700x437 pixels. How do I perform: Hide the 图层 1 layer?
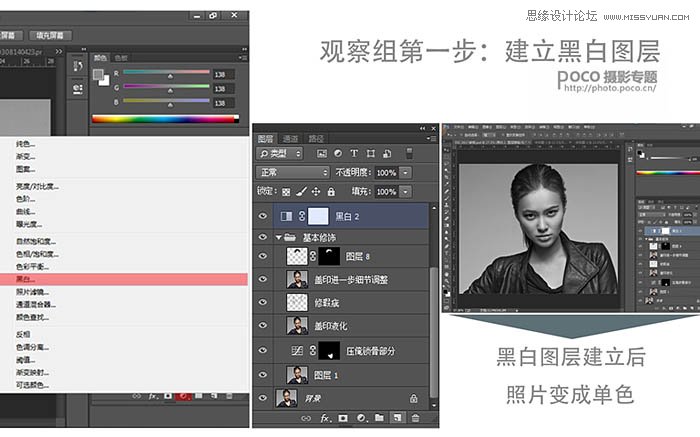263,375
